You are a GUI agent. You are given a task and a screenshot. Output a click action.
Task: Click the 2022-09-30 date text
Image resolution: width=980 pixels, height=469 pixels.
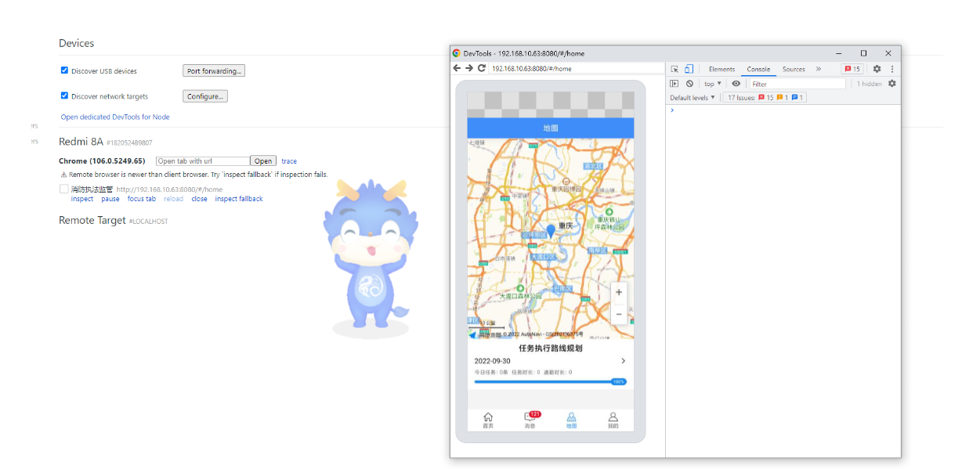(492, 361)
